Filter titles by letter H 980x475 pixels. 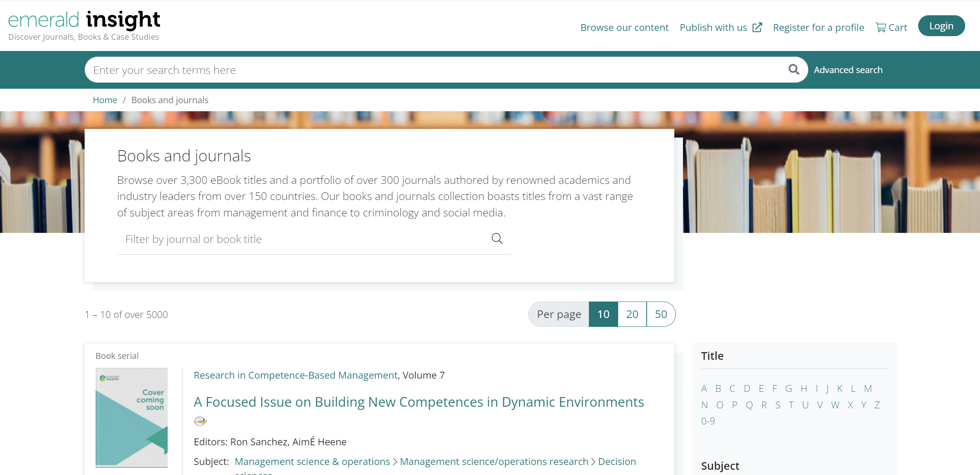click(804, 389)
